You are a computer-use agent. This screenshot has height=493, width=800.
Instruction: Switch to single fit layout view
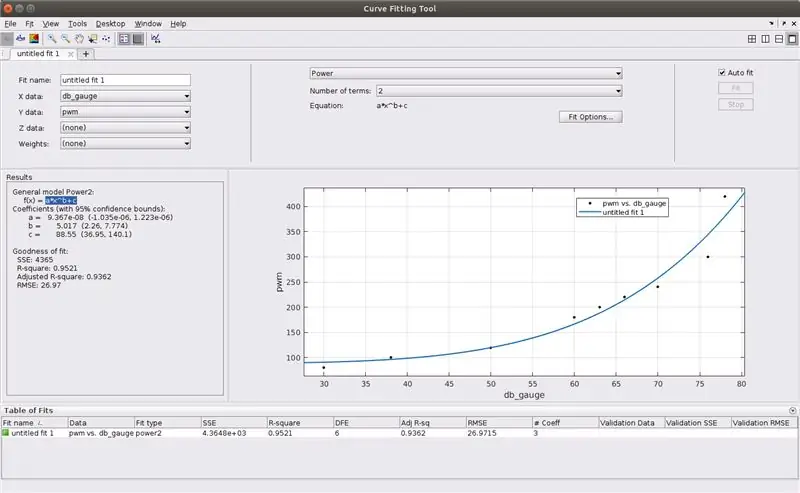point(792,39)
